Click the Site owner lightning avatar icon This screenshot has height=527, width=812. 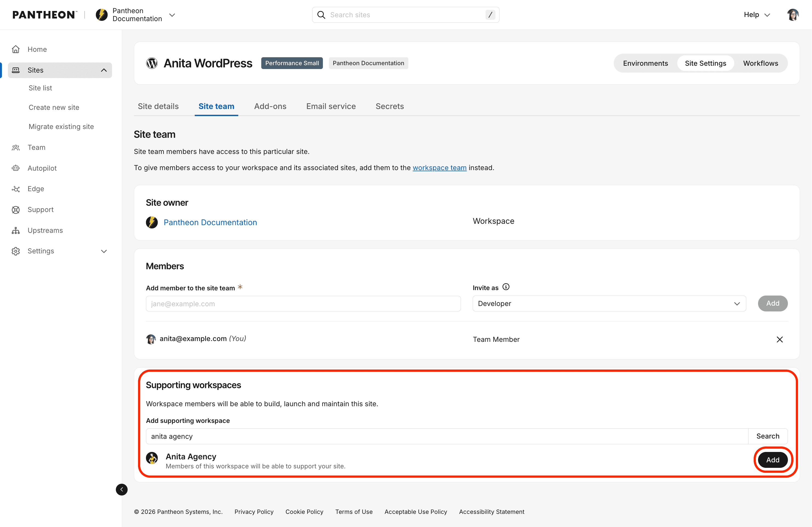coord(152,222)
